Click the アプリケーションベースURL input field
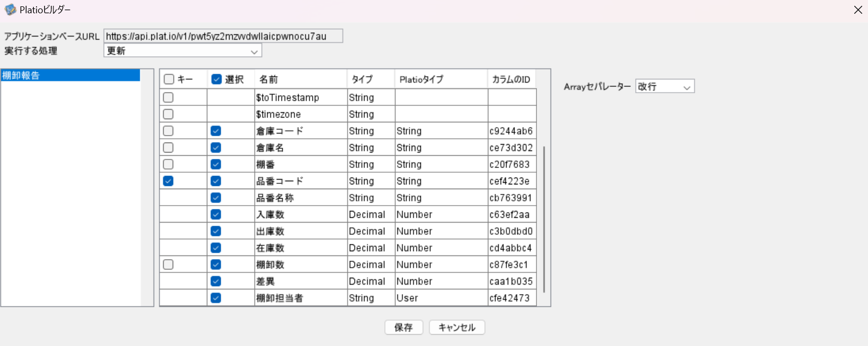868x346 pixels. [223, 36]
